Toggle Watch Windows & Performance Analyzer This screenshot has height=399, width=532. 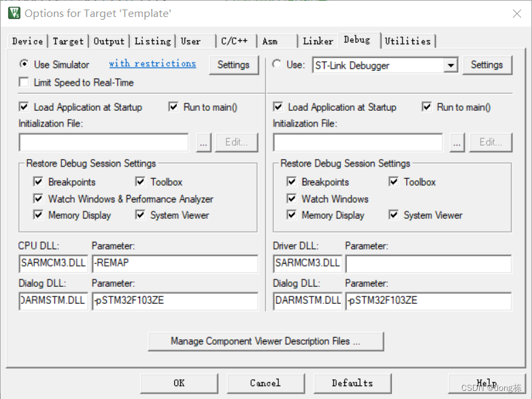(38, 198)
